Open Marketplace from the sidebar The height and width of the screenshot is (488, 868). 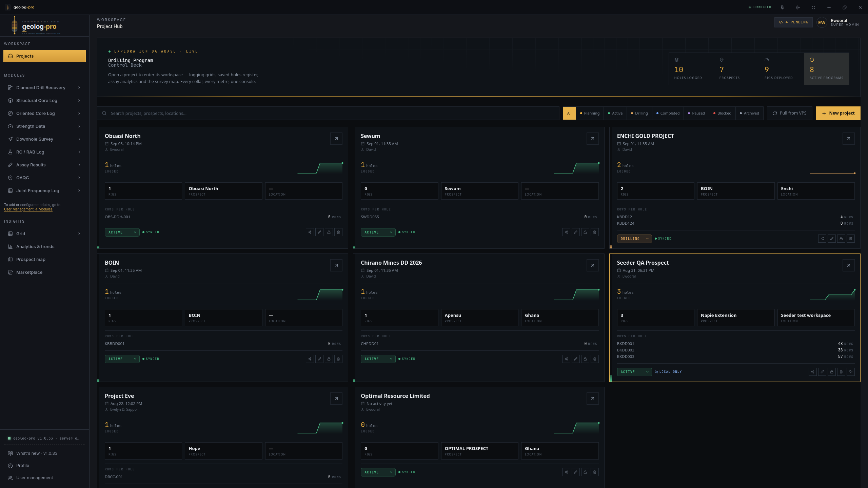click(x=44, y=272)
